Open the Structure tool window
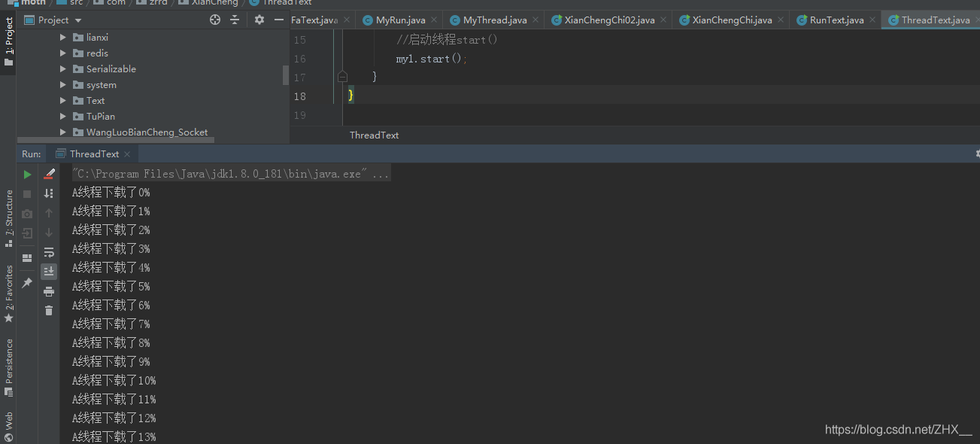This screenshot has height=444, width=980. point(8,218)
